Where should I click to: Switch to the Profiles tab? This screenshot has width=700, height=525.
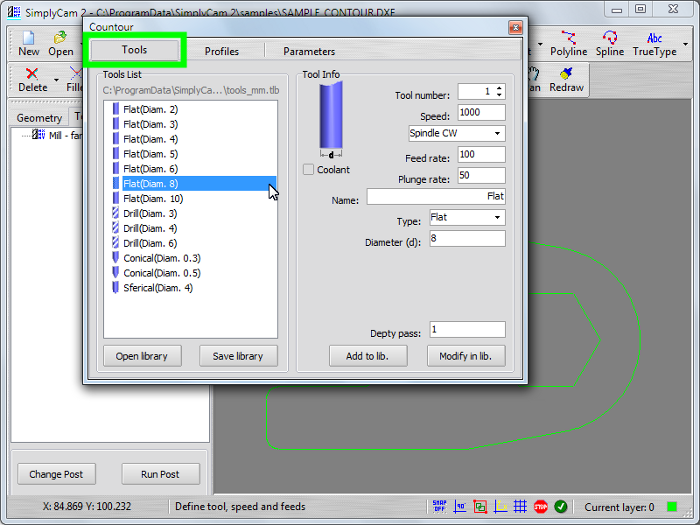221,51
